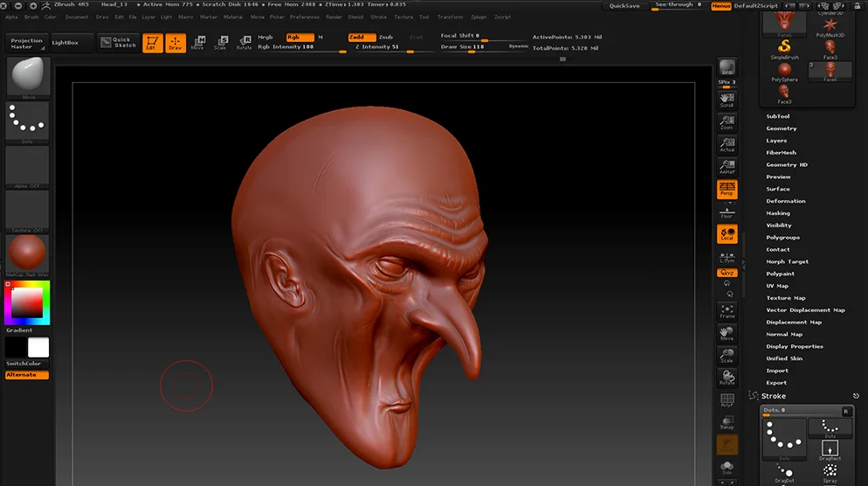This screenshot has height=486, width=868.
Task: Click the BPR render icon
Action: 727,67
